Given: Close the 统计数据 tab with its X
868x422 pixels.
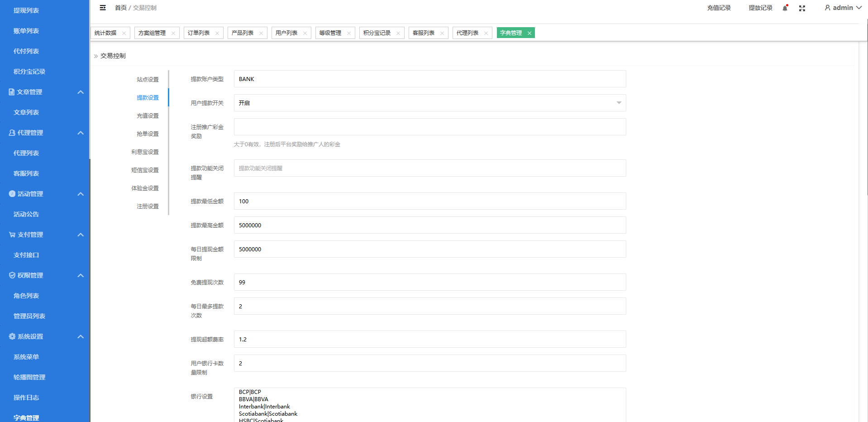Looking at the screenshot, I should tap(124, 33).
